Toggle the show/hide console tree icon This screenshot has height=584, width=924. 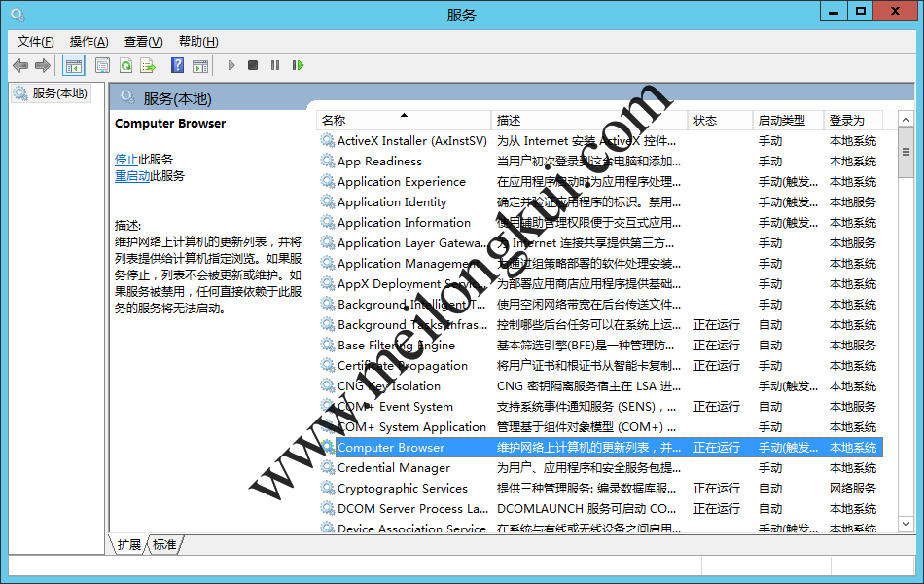[74, 65]
